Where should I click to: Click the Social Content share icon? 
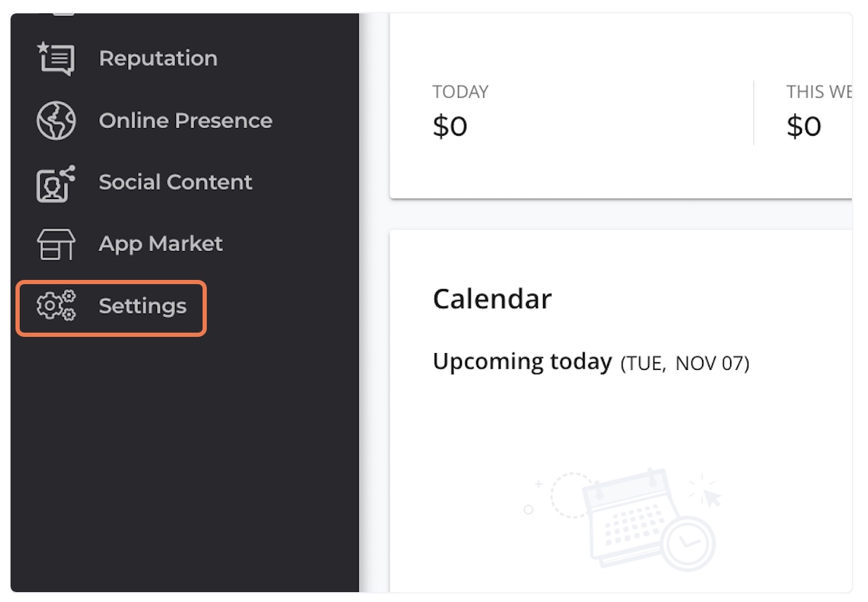pyautogui.click(x=56, y=183)
